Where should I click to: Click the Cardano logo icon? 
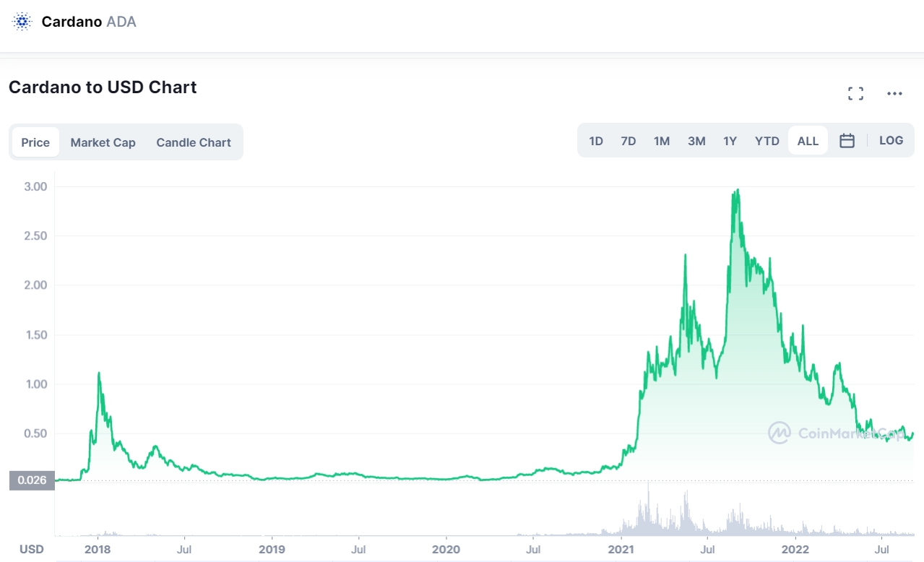point(23,22)
